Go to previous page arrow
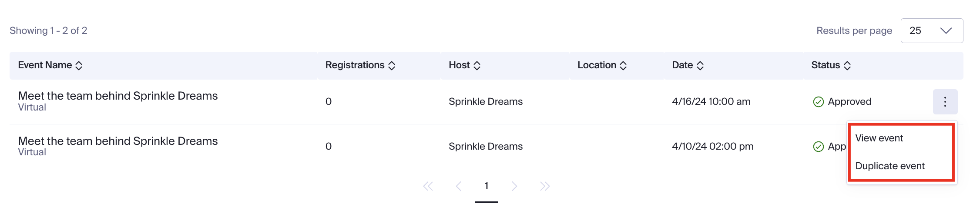Screen dimensions: 980x221 (458, 186)
